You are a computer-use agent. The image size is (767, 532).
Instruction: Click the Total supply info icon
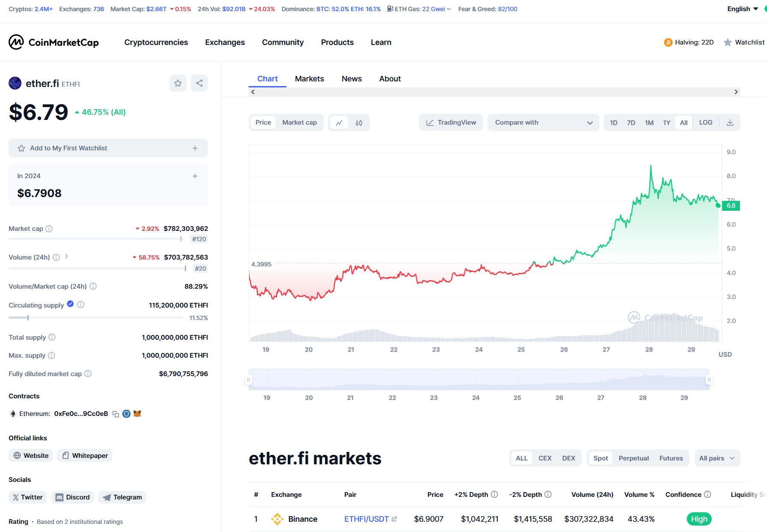pyautogui.click(x=52, y=337)
